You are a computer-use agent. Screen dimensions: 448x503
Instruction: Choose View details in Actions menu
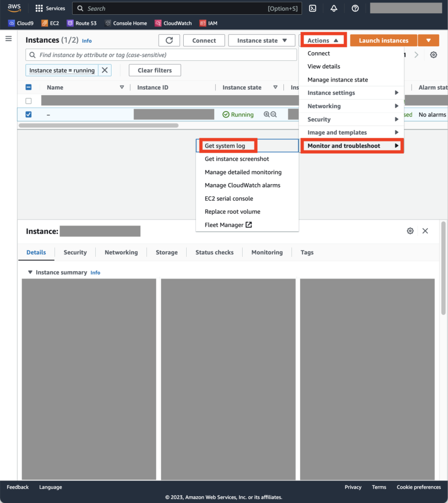[351, 66]
